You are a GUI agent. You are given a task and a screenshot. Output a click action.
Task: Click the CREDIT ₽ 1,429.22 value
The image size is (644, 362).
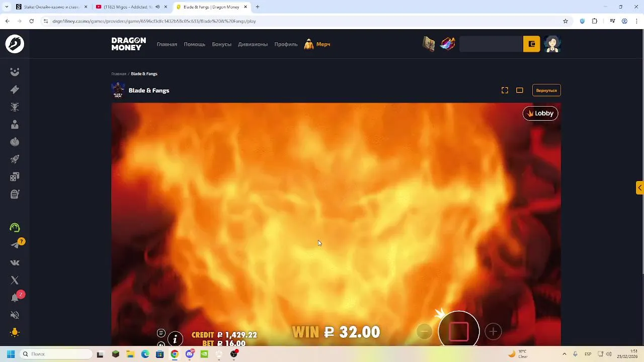click(224, 335)
